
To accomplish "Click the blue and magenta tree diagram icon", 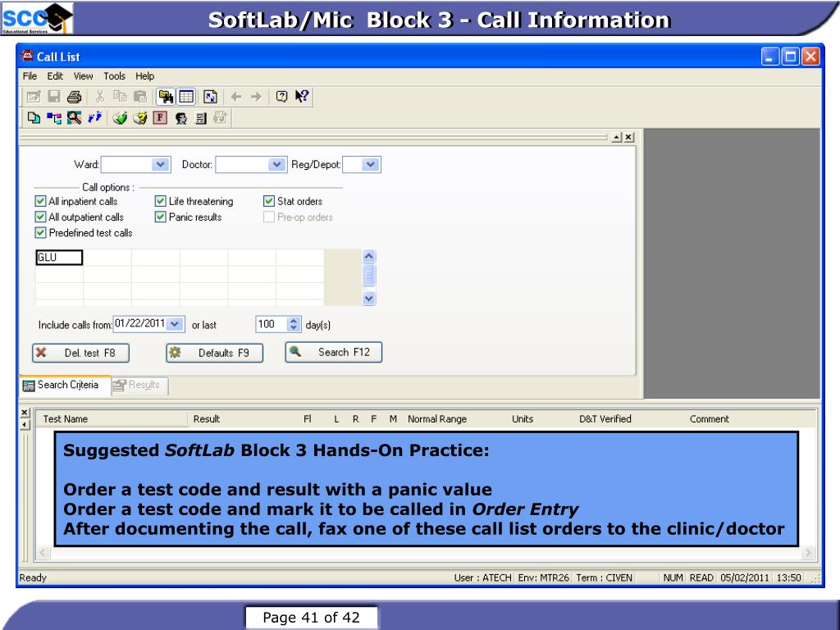I will tap(53, 118).
